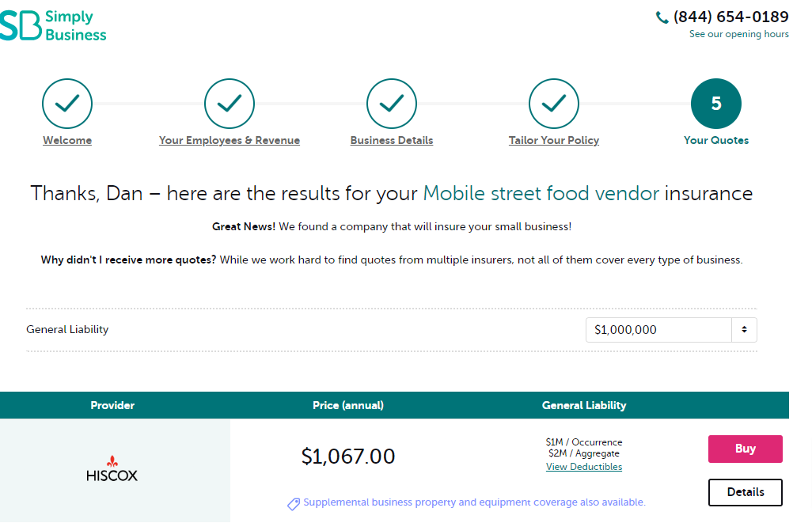Screen dimensions: 812x523
Task: Open the Hiscox quote Details button
Action: 745,492
